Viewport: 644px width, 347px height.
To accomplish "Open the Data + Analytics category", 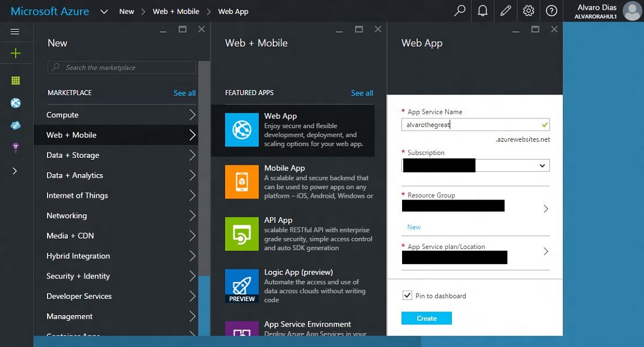I will point(116,175).
